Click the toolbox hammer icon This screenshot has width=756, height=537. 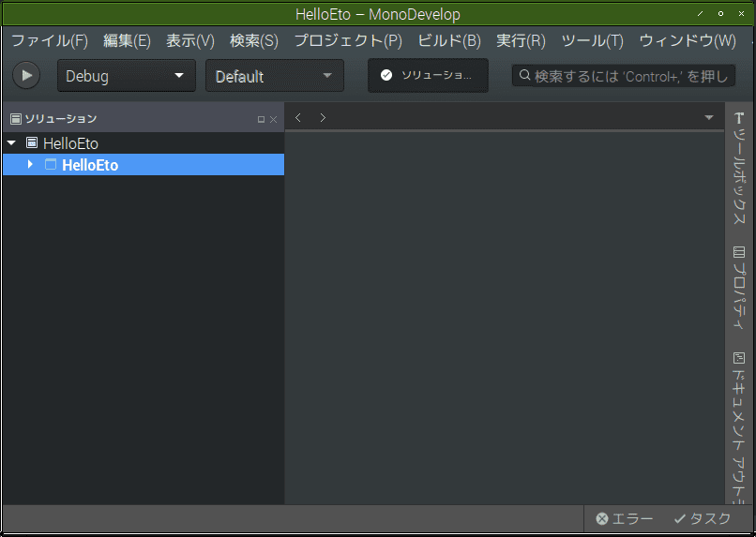739,118
